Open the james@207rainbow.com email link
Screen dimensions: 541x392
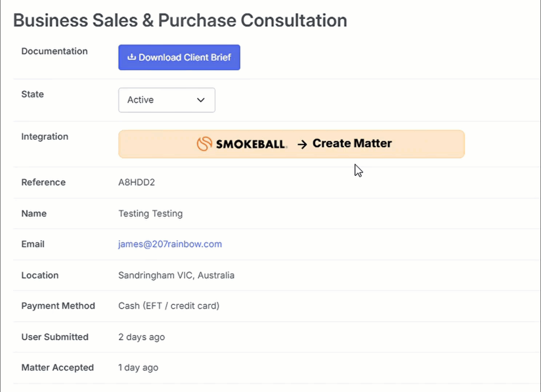click(170, 244)
